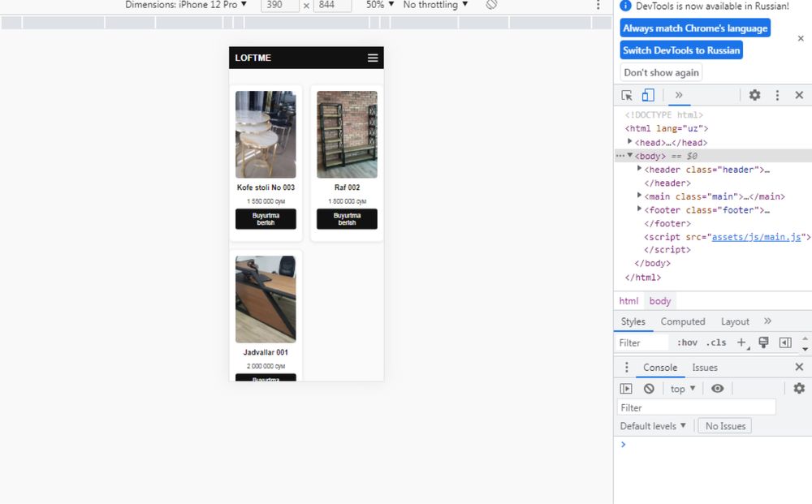The height and width of the screenshot is (504, 812).
Task: Switch to the Computed tab
Action: click(x=682, y=321)
